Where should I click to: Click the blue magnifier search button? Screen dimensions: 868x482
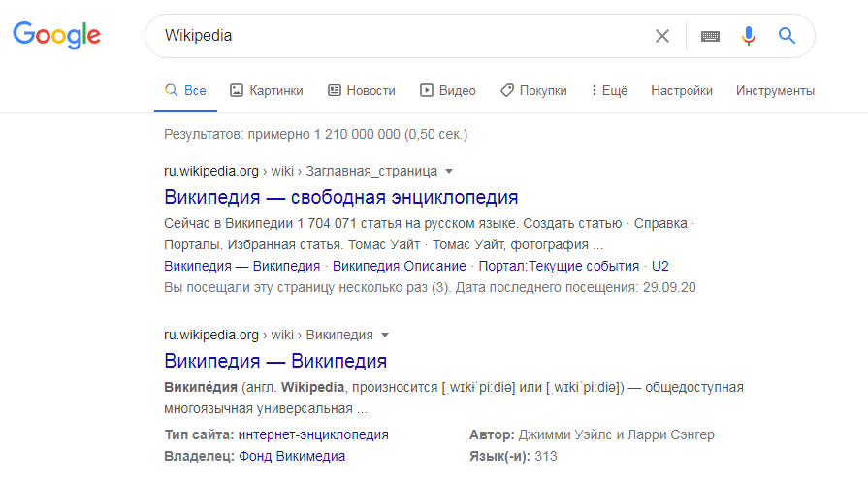[787, 36]
